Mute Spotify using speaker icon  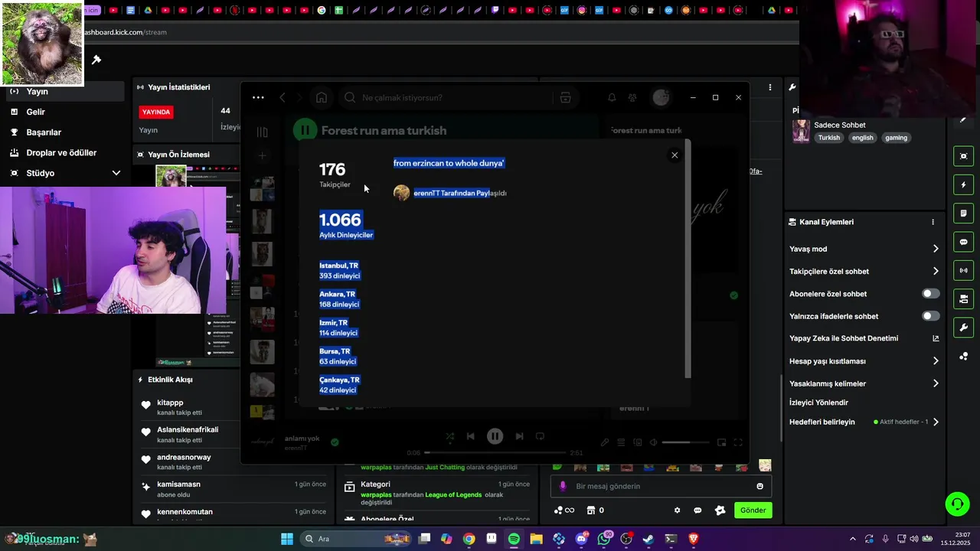[653, 442]
